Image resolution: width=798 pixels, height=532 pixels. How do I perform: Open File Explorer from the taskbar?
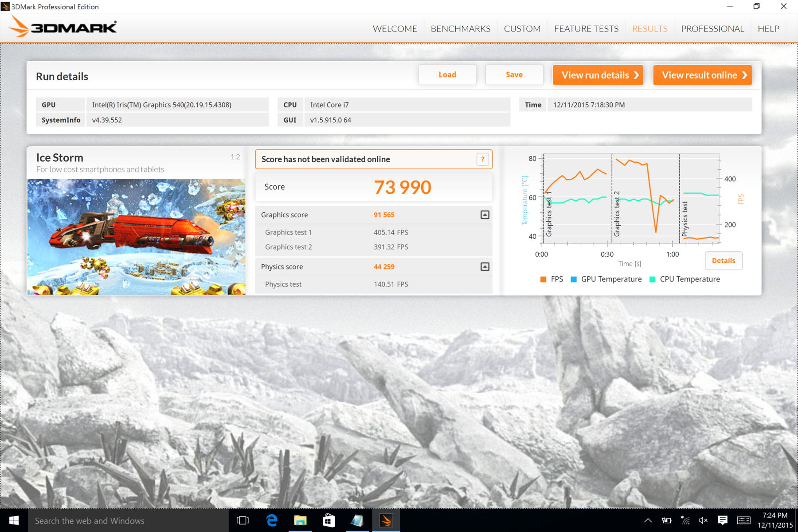tap(300, 520)
